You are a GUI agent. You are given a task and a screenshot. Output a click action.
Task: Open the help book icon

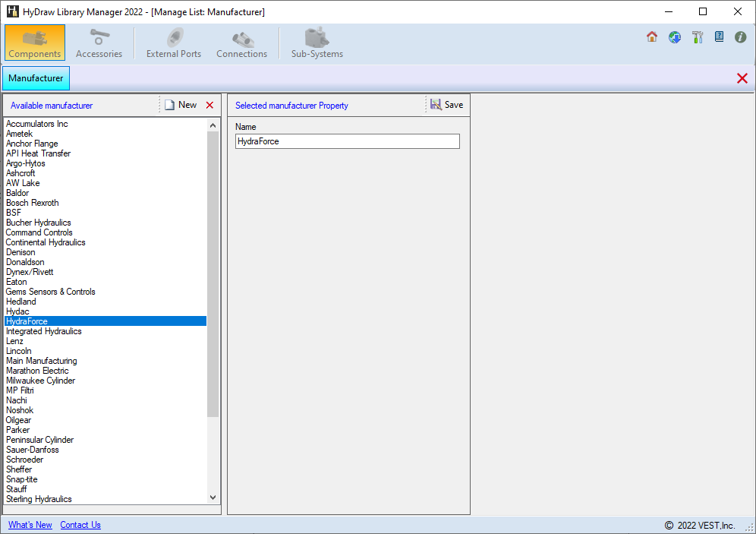(x=719, y=36)
